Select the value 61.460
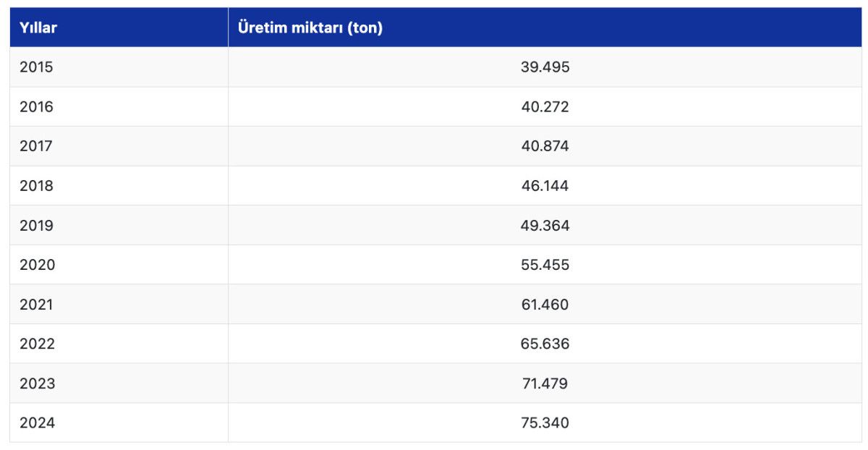 [545, 305]
